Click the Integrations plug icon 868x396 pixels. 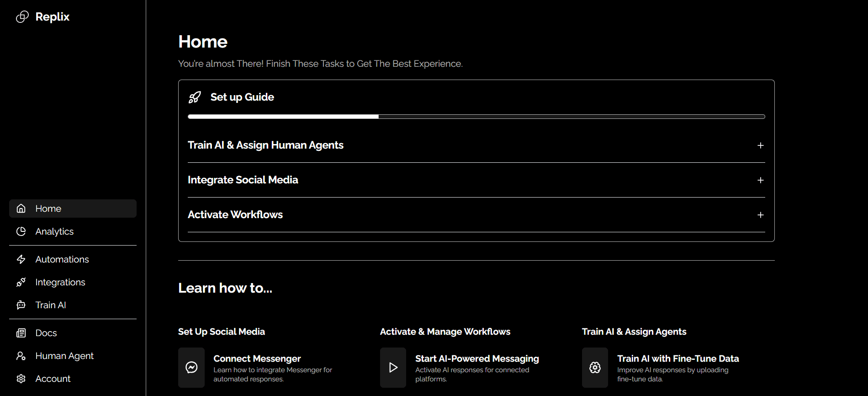(x=21, y=282)
